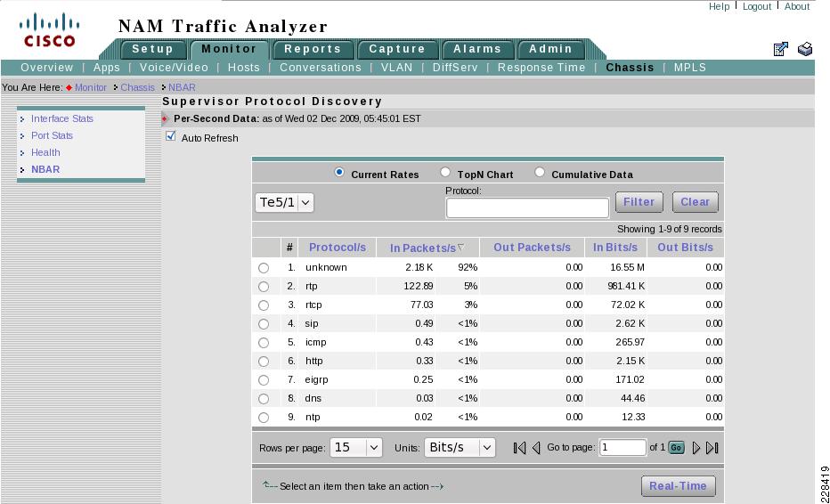Open the Overview submenu item

[46, 68]
